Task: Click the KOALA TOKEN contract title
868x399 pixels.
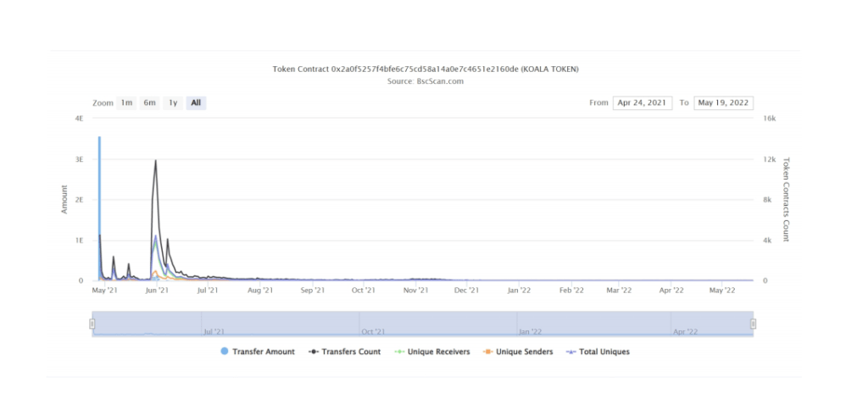Action: tap(426, 69)
